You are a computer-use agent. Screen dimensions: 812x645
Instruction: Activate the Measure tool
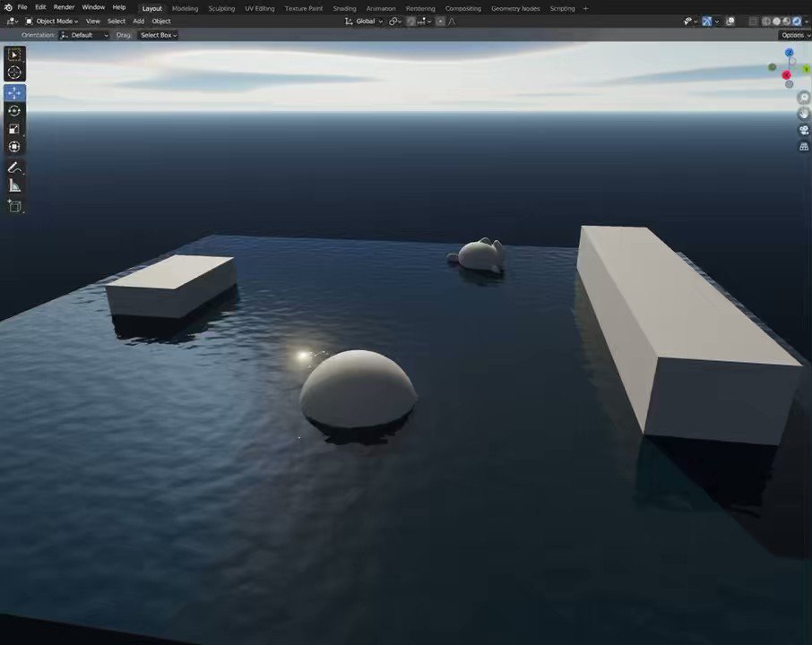(14, 185)
